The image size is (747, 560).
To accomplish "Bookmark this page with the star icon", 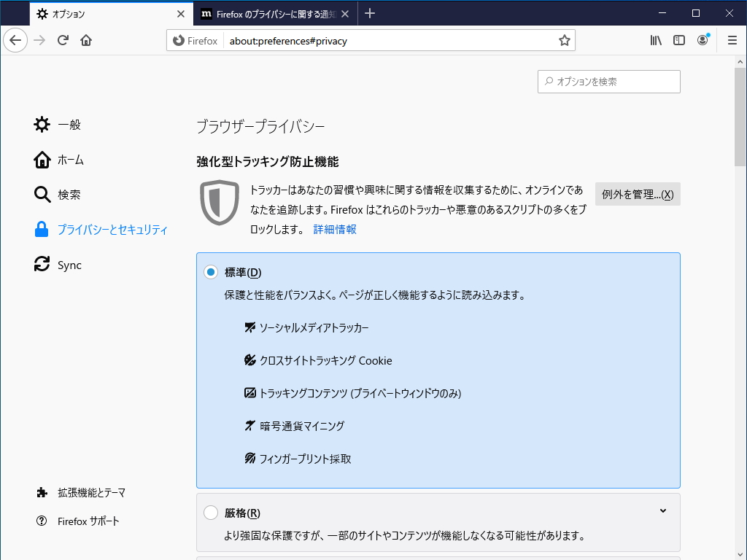I will pos(564,40).
